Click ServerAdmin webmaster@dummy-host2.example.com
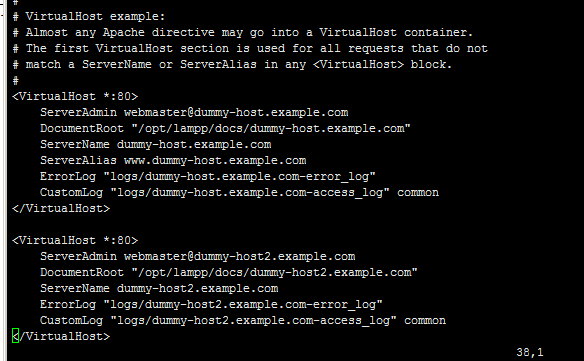 click(198, 256)
